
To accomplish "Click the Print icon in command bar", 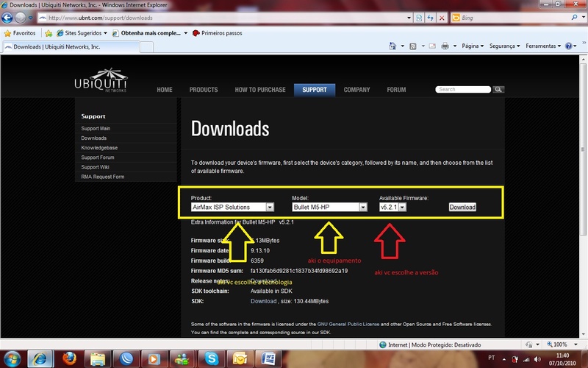I will [445, 46].
